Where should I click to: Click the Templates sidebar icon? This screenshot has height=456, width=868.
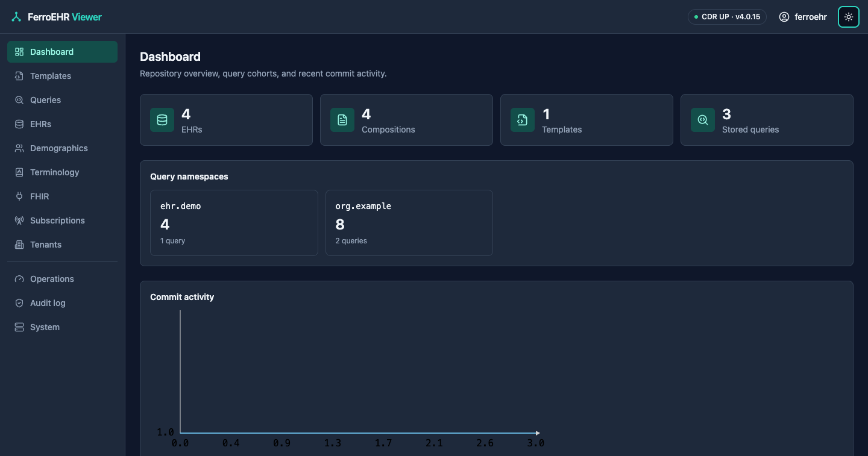(x=19, y=76)
